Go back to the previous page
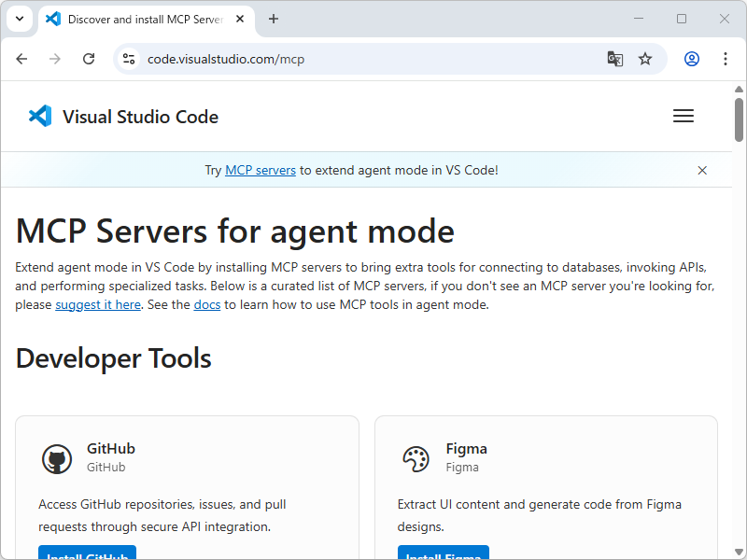Image resolution: width=747 pixels, height=560 pixels. pos(21,59)
